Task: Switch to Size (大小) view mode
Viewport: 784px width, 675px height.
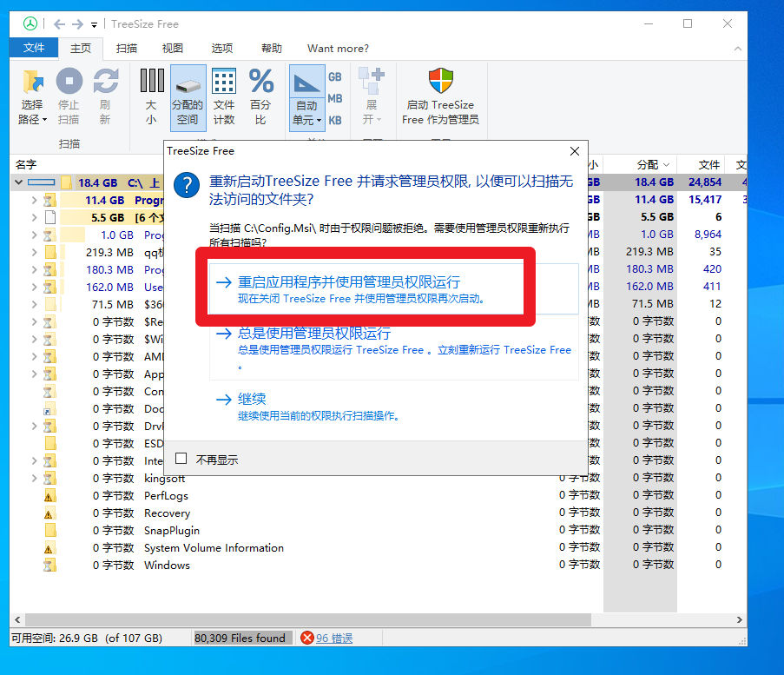Action: coord(151,96)
